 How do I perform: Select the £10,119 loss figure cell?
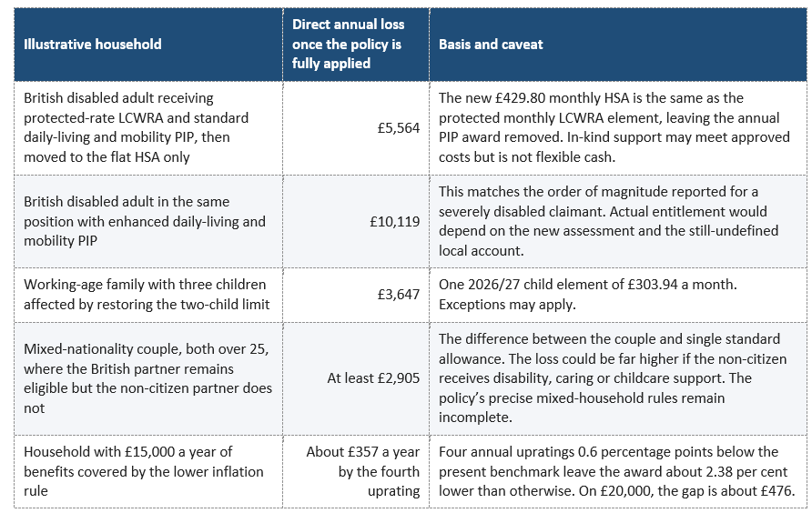[356, 222]
